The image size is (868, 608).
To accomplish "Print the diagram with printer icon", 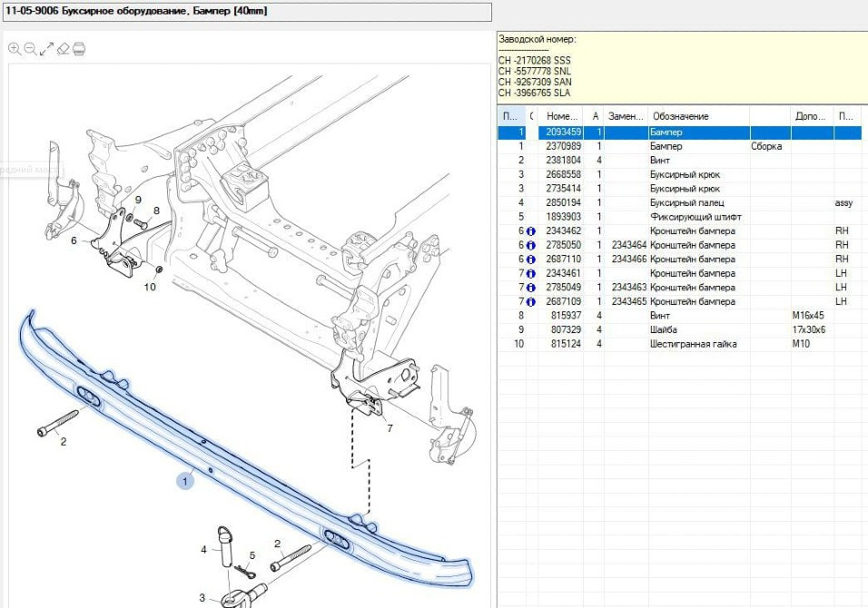I will (79, 48).
